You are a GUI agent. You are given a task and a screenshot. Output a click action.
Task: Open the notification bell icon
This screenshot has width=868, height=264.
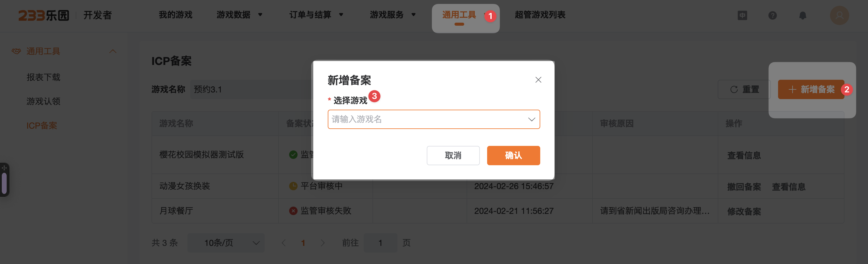pyautogui.click(x=803, y=15)
